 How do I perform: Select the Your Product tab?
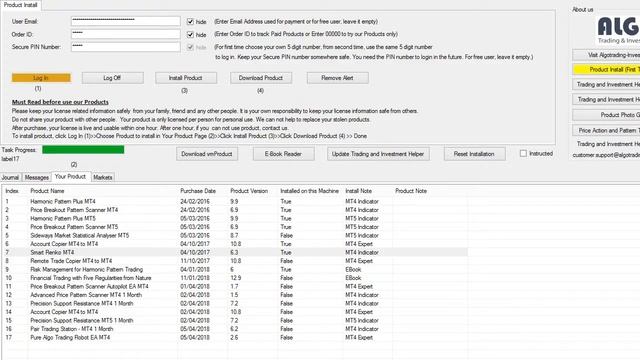click(71, 176)
